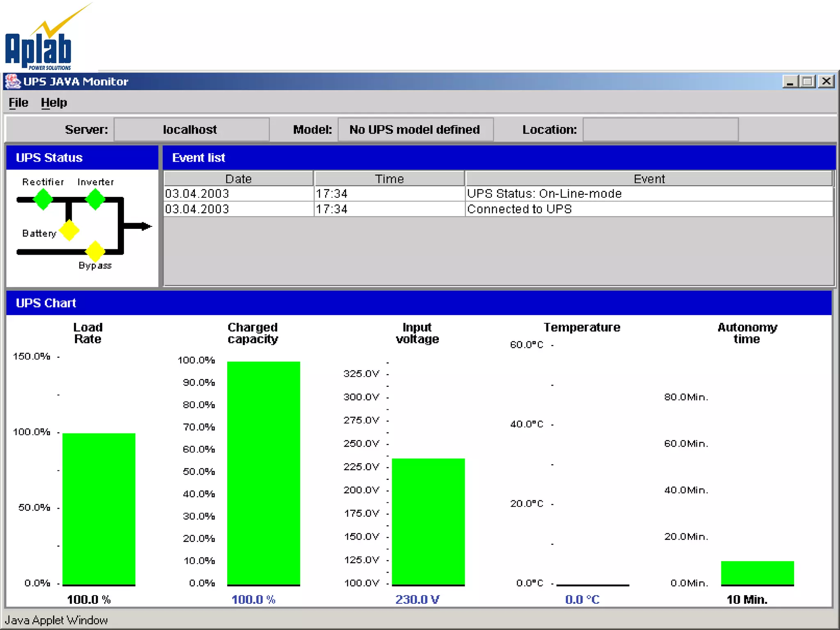Click the Time column header

point(389,179)
